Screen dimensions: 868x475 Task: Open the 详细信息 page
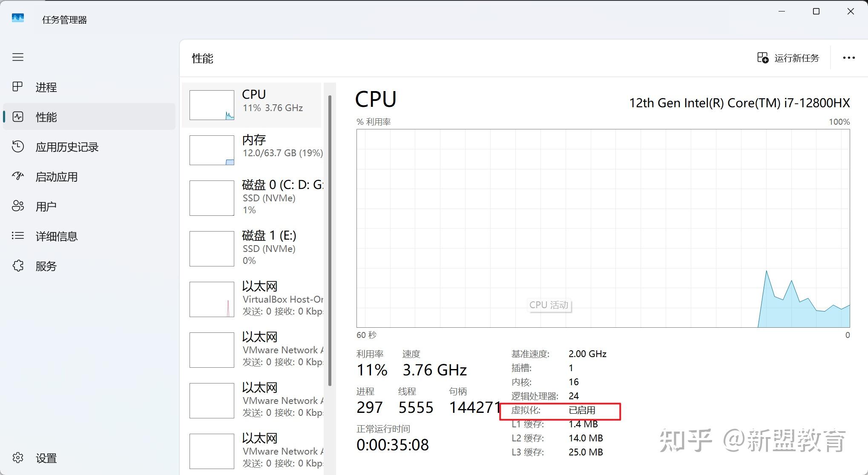click(56, 236)
